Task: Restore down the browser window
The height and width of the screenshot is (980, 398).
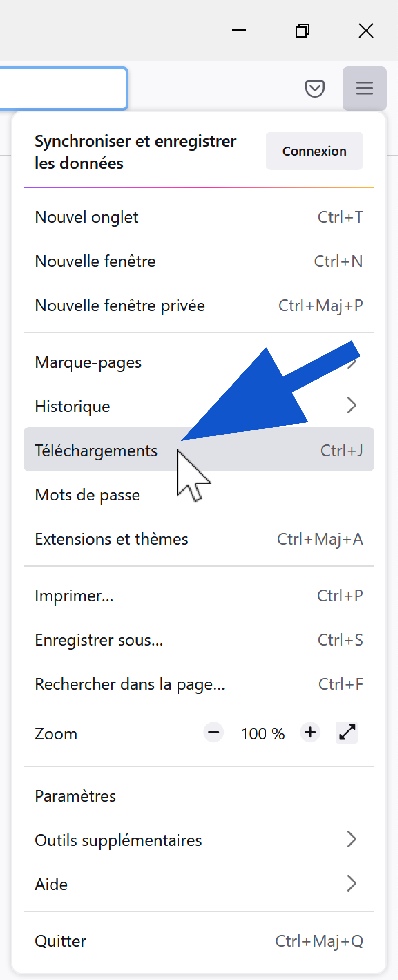Action: [303, 31]
